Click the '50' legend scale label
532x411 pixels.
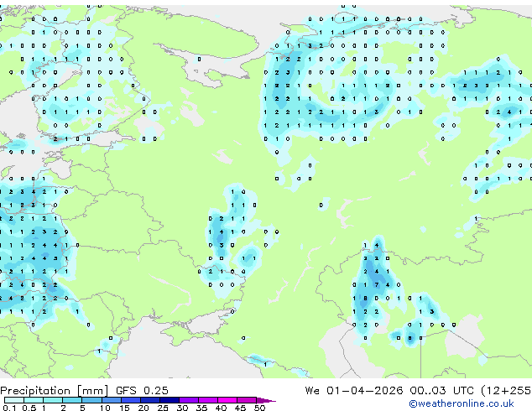[x=259, y=408]
